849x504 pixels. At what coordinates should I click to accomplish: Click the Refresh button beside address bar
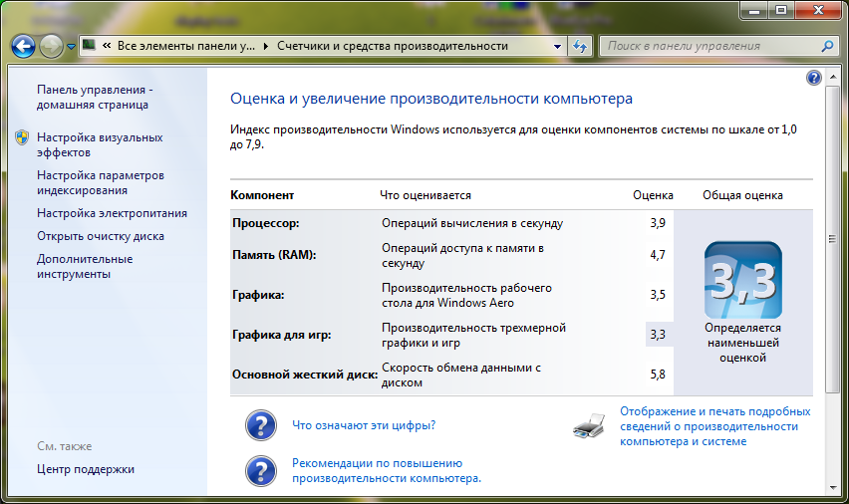[x=580, y=47]
